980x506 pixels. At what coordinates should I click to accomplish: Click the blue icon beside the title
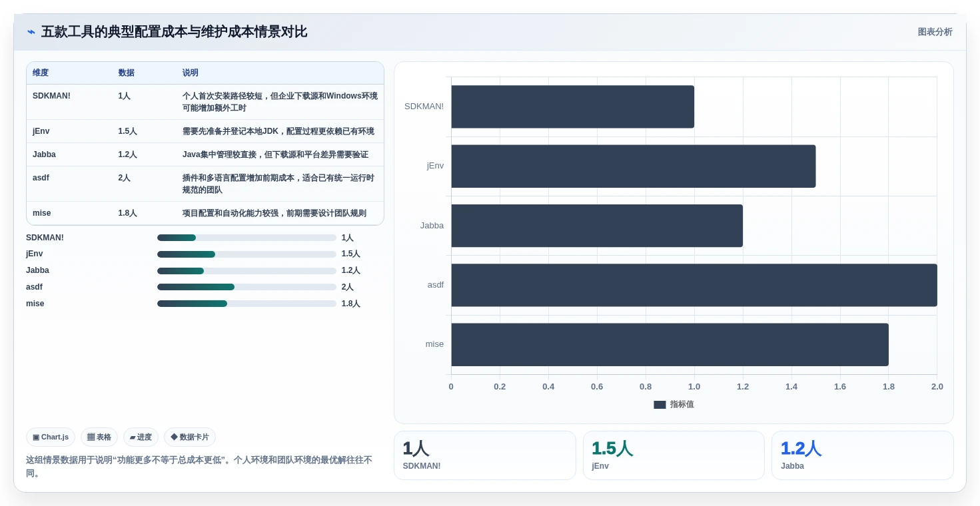(31, 32)
